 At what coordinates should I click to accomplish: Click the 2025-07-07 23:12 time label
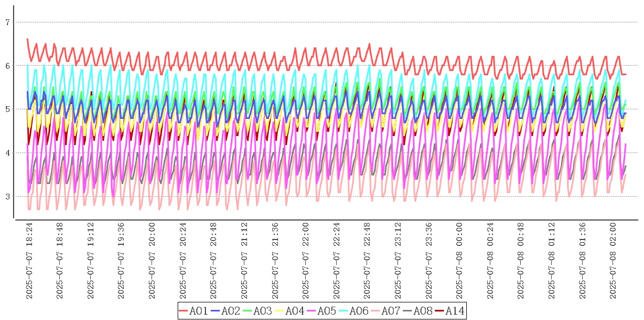(398, 261)
